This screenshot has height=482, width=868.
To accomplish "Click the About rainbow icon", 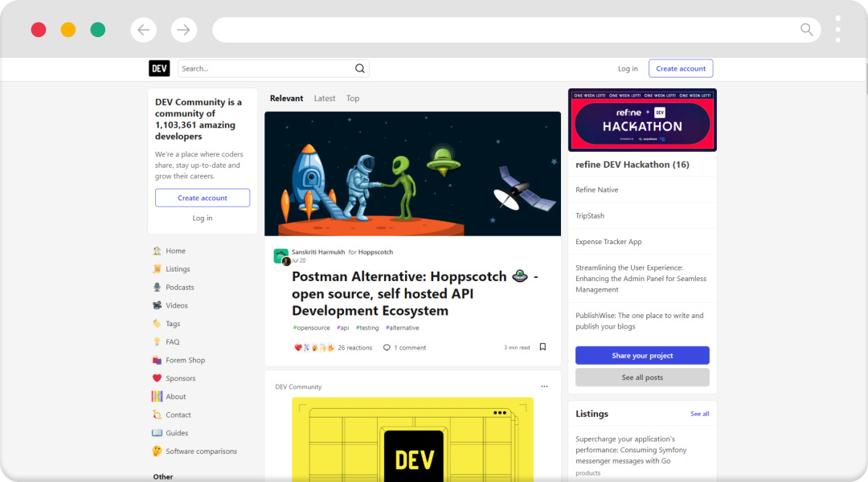I will pos(158,397).
